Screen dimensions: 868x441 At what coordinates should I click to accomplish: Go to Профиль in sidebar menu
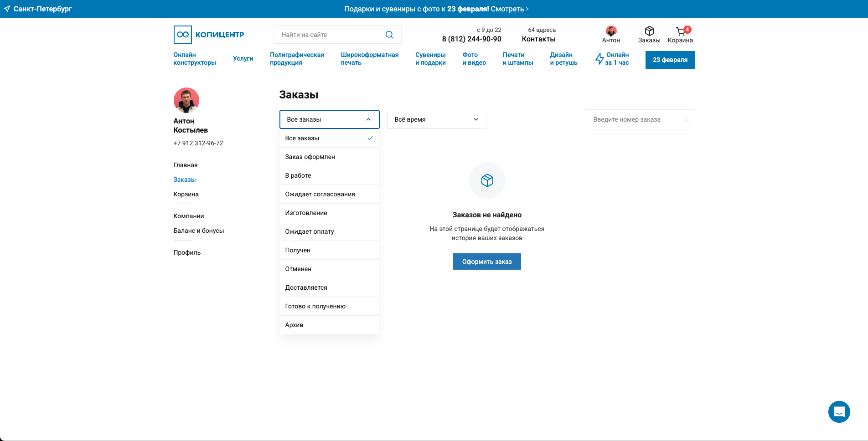[187, 252]
